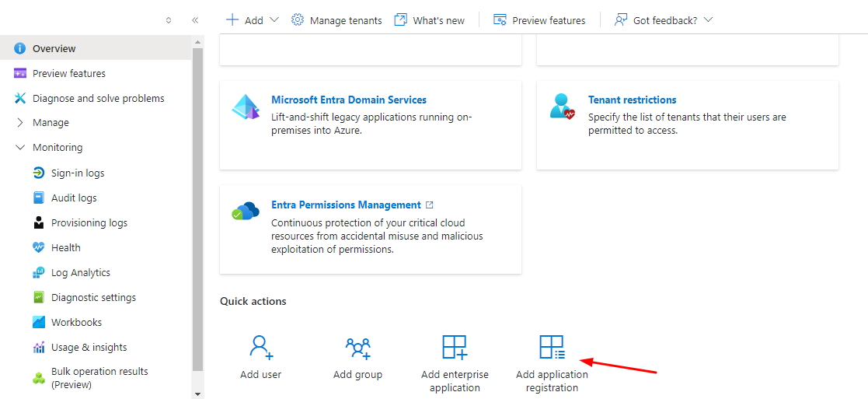The width and height of the screenshot is (868, 399).
Task: Open the Got feedback dropdown chevron
Action: coord(707,20)
